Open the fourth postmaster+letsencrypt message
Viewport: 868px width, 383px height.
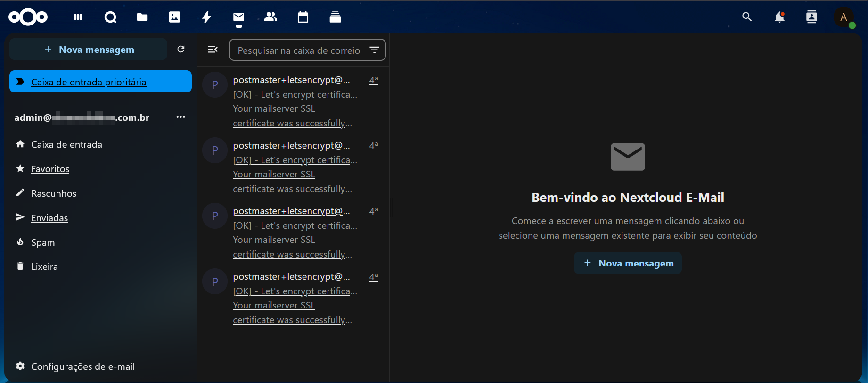pyautogui.click(x=293, y=298)
